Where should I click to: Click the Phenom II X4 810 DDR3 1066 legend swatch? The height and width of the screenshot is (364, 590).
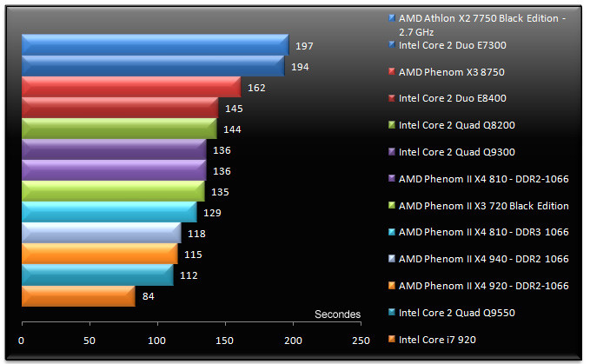[x=392, y=232]
